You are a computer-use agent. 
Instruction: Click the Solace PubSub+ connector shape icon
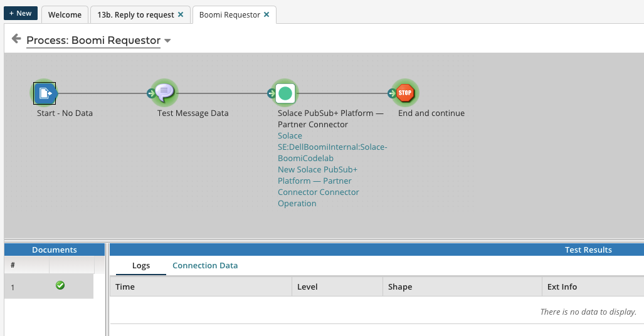[x=285, y=93]
